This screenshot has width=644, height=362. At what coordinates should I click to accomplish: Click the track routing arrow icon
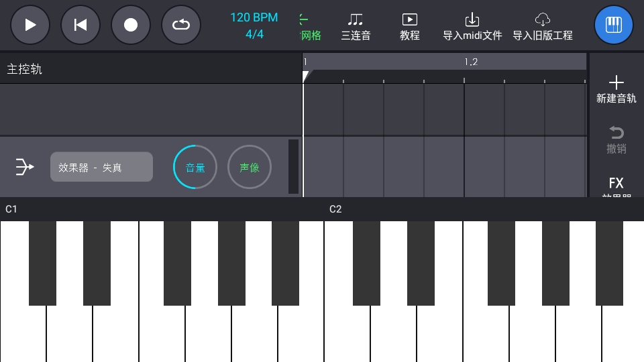tap(25, 167)
